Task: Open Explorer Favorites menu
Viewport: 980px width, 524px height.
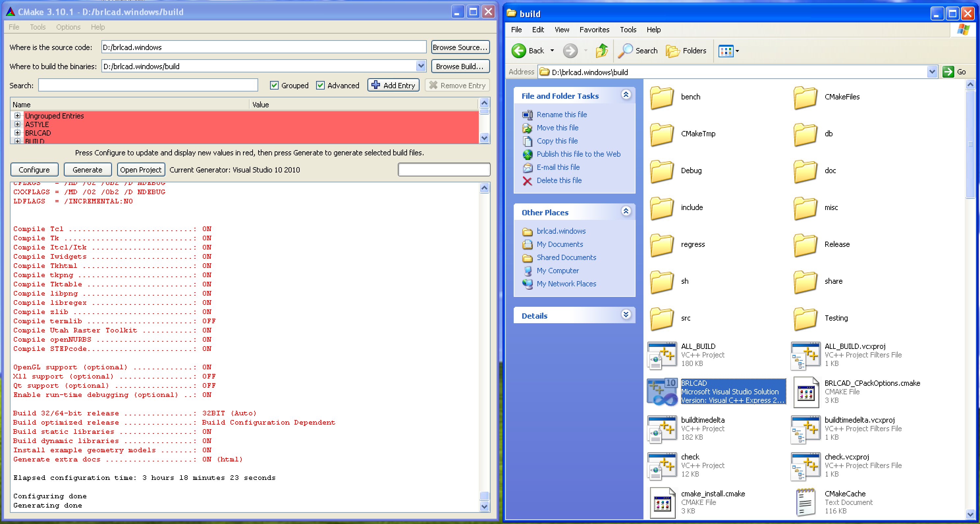Action: tap(594, 30)
